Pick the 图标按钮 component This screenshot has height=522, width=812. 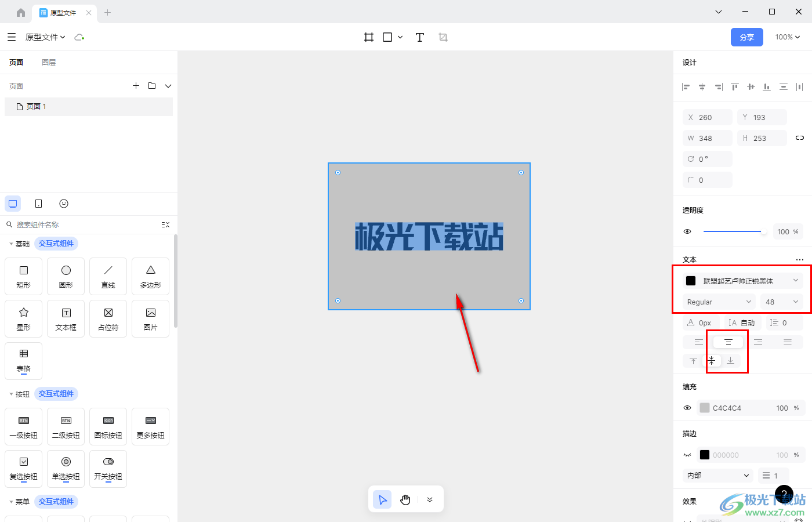108,427
